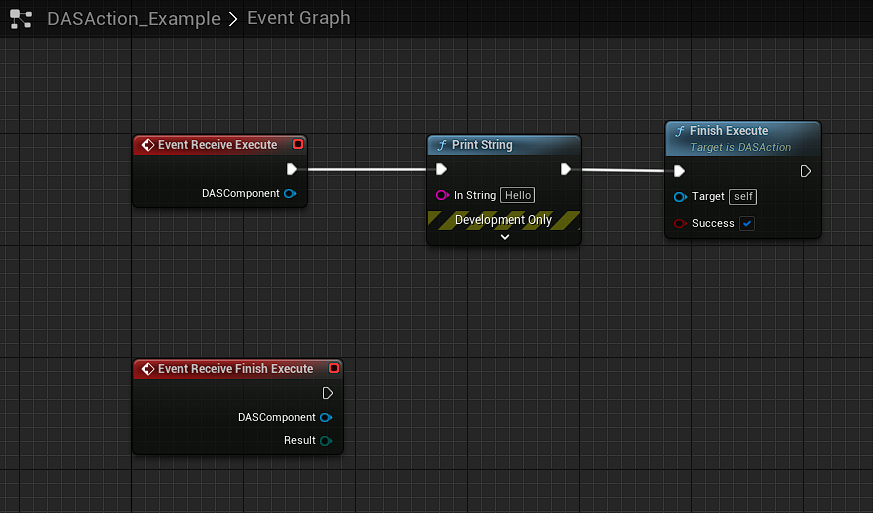Uncheck the Success checkbox on Finish Execute
The image size is (873, 513).
point(747,224)
